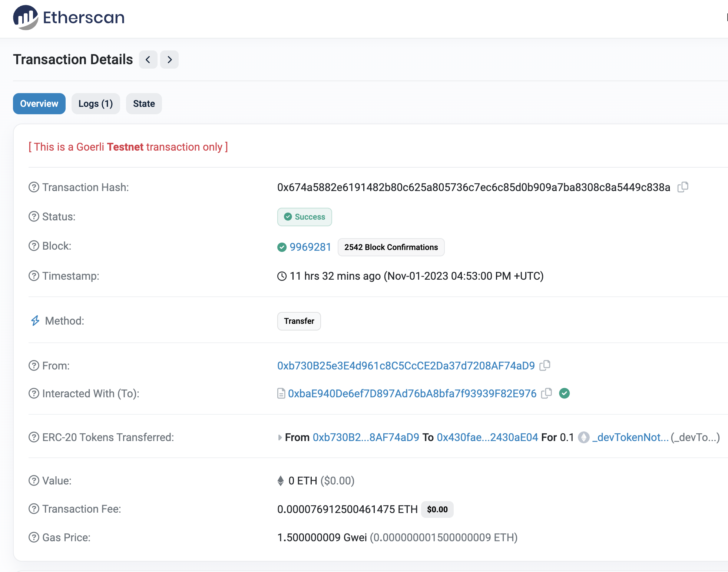Screen dimensions: 728x572
Task: Go to previous transaction with left chevron
Action: pyautogui.click(x=148, y=60)
